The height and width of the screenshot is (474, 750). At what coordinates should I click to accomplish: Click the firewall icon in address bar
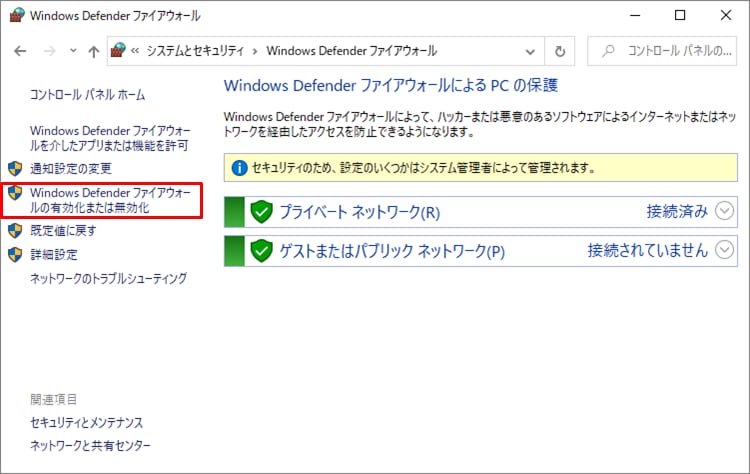pyautogui.click(x=118, y=50)
